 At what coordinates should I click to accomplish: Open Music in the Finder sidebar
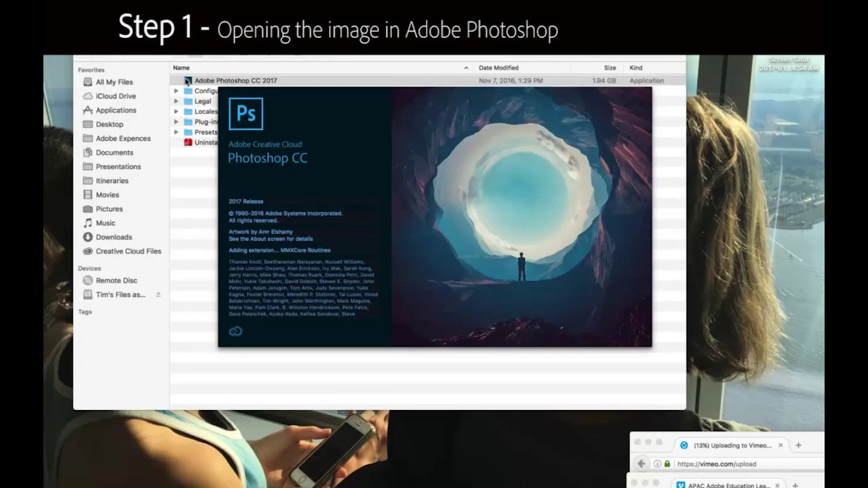[105, 223]
